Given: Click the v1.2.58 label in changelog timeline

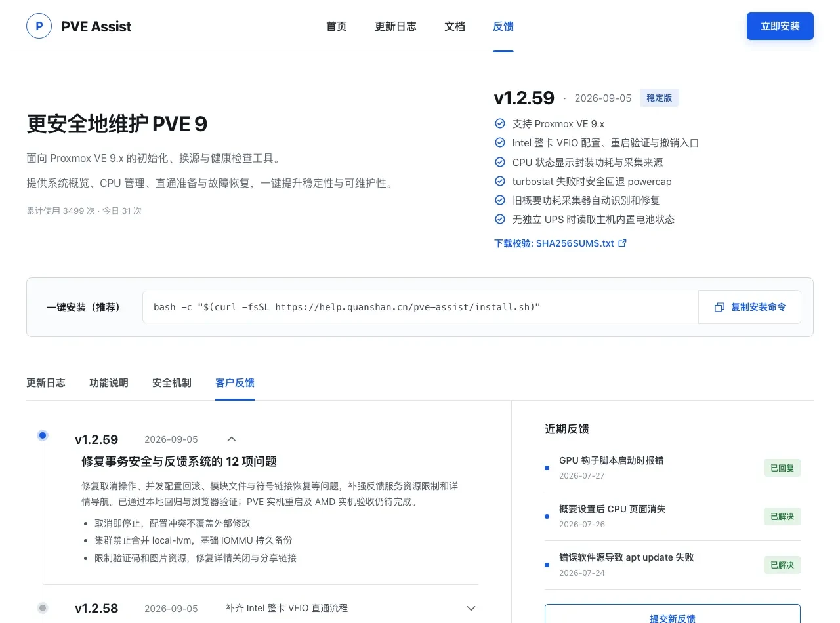Looking at the screenshot, I should (x=96, y=609).
